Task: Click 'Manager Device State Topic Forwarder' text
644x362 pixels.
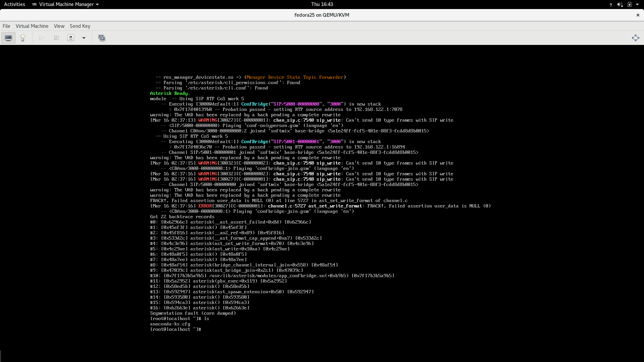Action: tap(295, 77)
